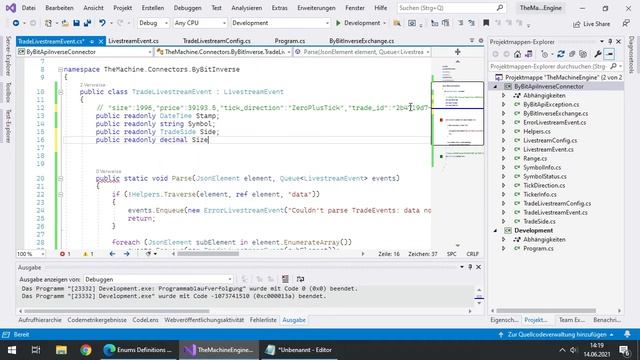Viewport: 640px width, 360px height.
Task: Click the Live Share button
Action: pos(591,24)
